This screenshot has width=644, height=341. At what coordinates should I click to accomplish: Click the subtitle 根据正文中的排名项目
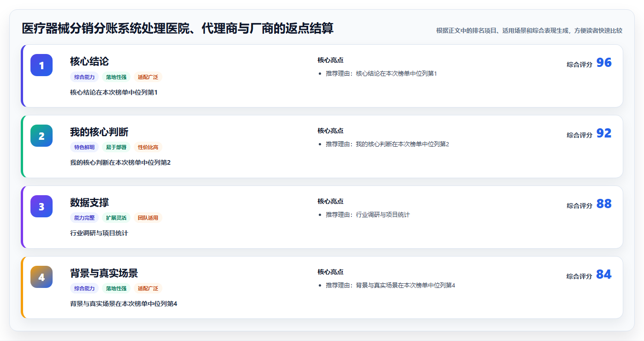coord(529,30)
